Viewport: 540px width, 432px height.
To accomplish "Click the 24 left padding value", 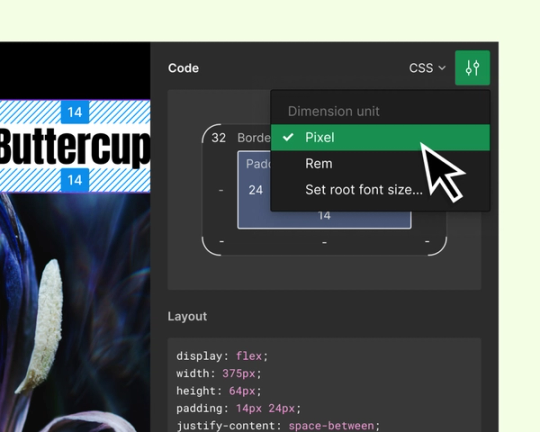I will click(x=256, y=190).
